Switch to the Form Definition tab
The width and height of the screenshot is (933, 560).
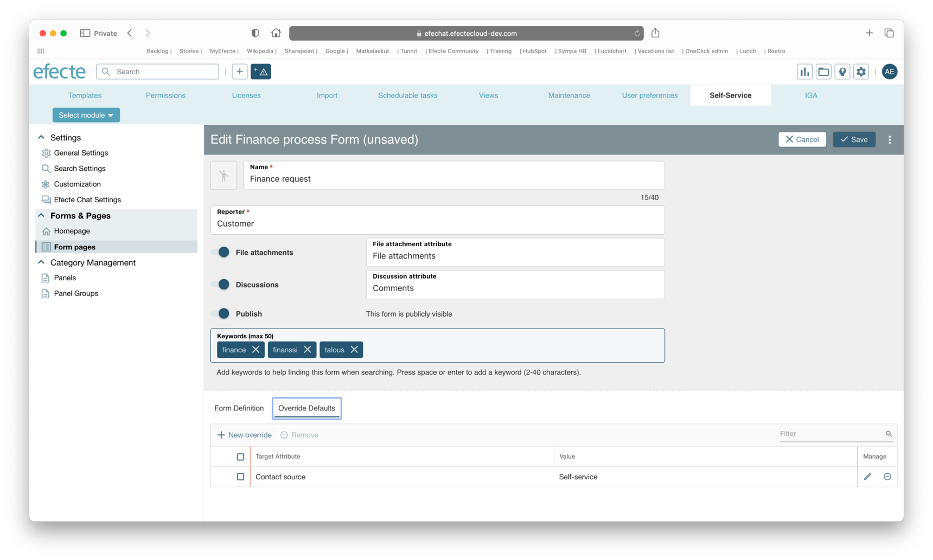239,408
